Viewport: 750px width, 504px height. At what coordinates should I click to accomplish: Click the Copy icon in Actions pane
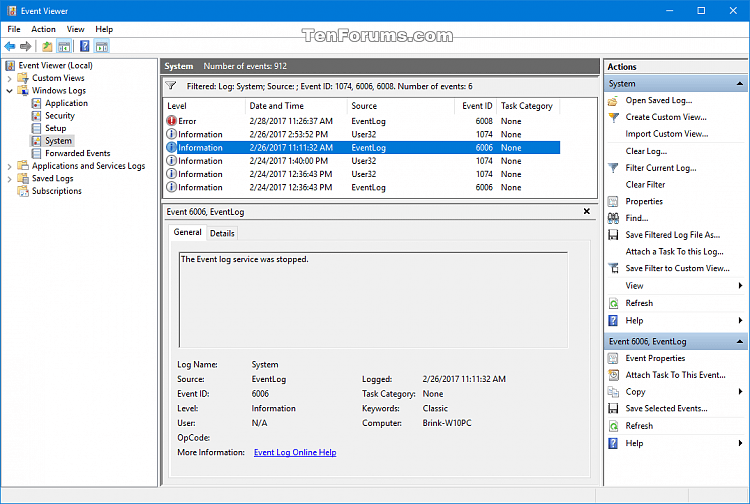(613, 392)
